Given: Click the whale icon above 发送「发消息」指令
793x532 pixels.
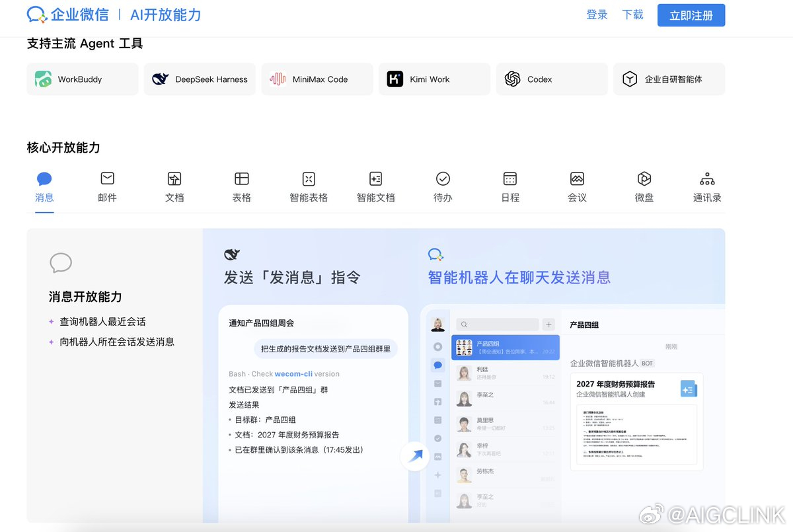Looking at the screenshot, I should 232,254.
